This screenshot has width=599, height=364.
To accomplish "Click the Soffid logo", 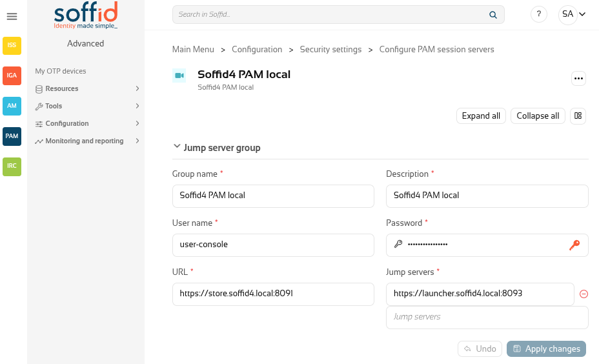I will (86, 15).
